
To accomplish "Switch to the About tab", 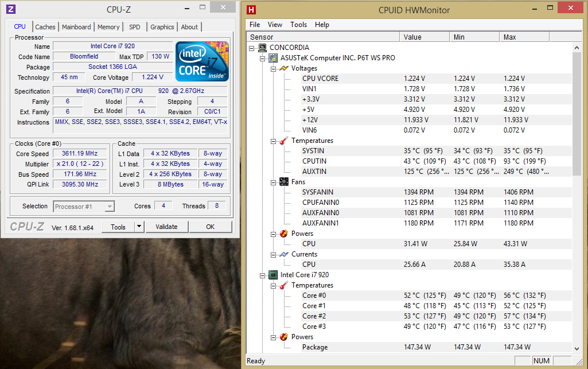I will click(x=189, y=27).
